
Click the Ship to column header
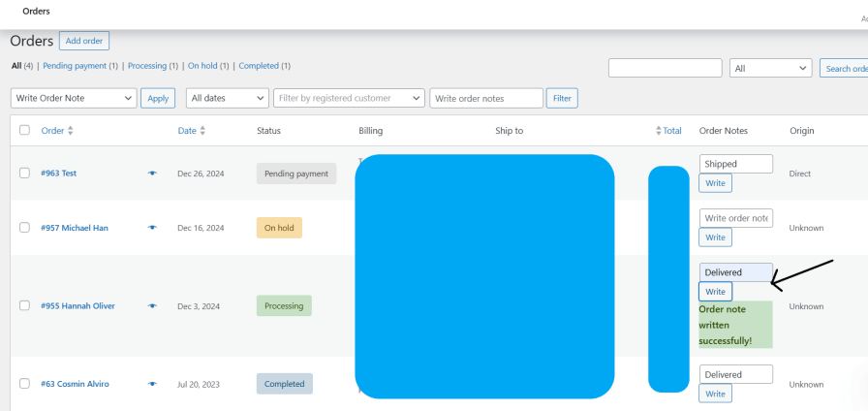pos(509,131)
